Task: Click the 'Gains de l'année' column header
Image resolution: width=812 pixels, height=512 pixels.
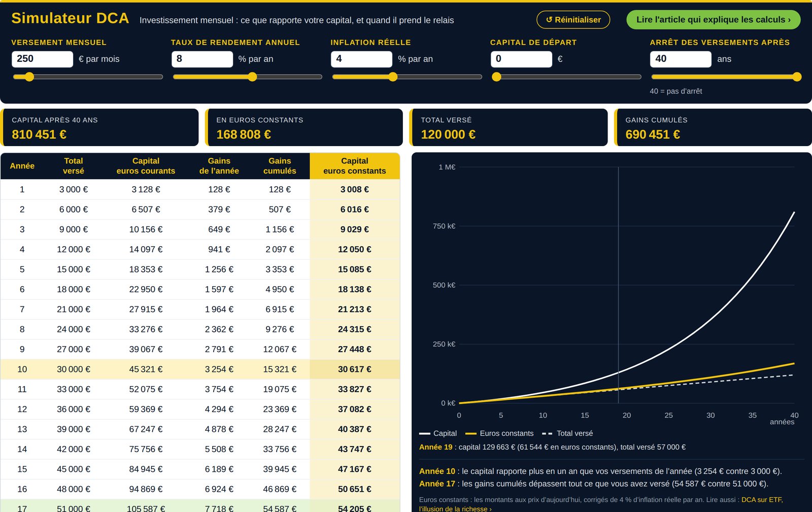Action: click(x=219, y=166)
